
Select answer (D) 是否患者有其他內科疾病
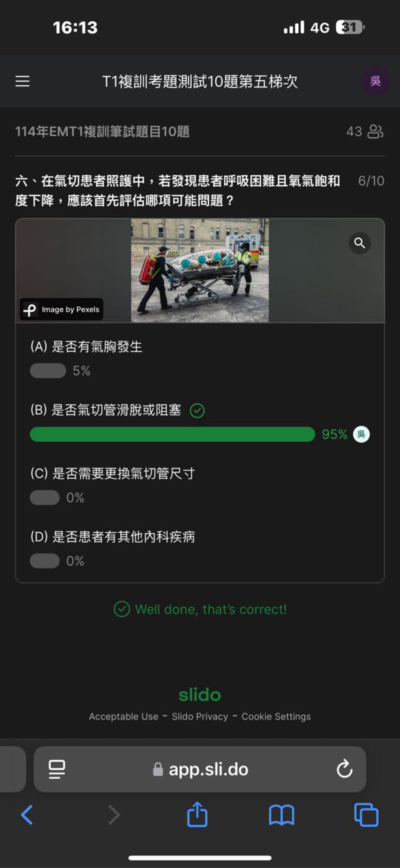point(113,536)
